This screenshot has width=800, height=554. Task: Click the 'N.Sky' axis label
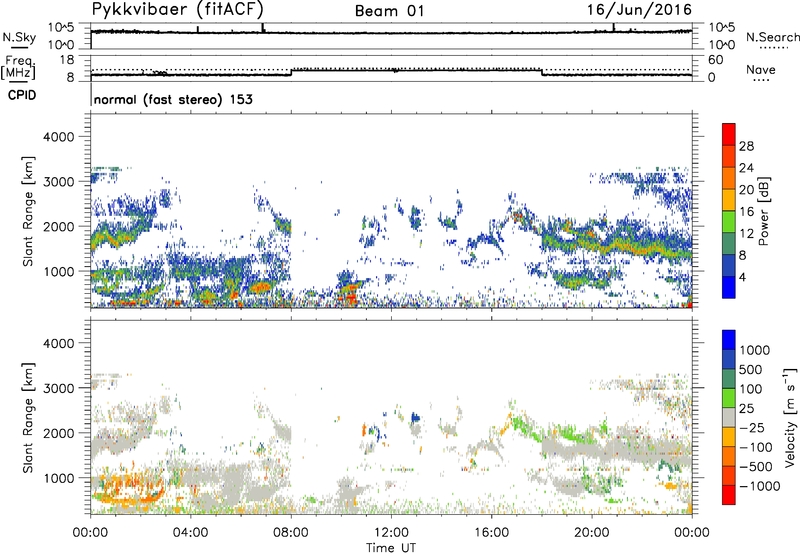(x=19, y=37)
